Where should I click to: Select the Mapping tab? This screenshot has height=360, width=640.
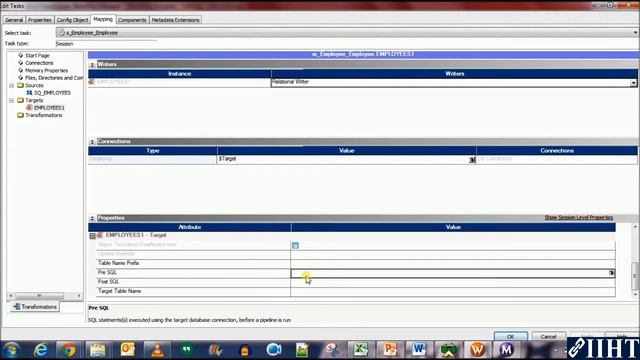[103, 19]
